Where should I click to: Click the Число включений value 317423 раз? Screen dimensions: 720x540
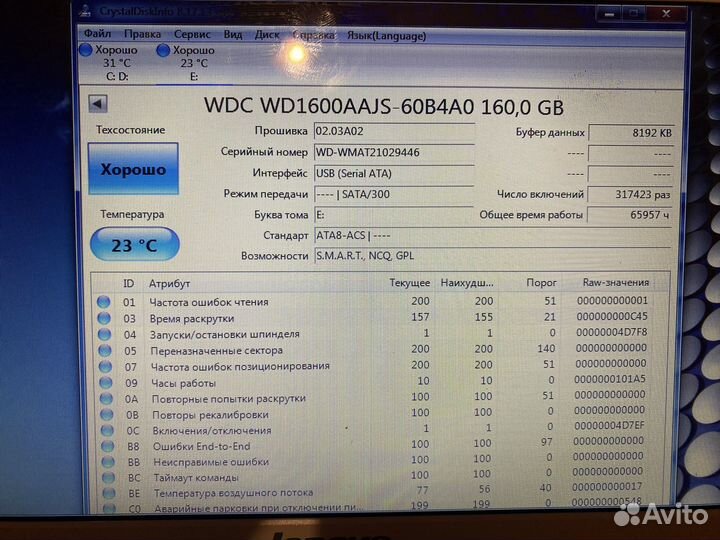pyautogui.click(x=630, y=195)
